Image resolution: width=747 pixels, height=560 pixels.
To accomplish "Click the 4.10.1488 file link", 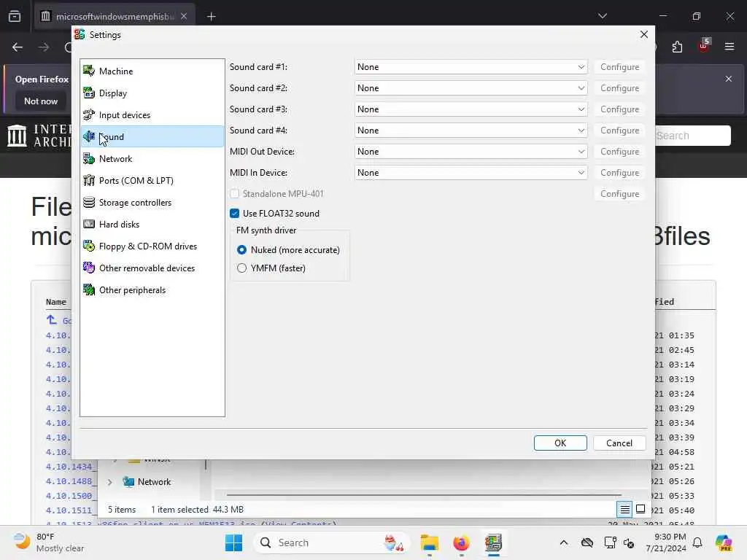I will point(69,481).
